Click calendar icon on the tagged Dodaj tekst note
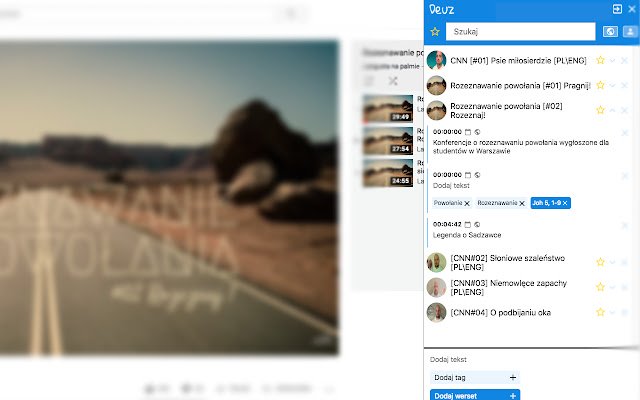 [468, 175]
